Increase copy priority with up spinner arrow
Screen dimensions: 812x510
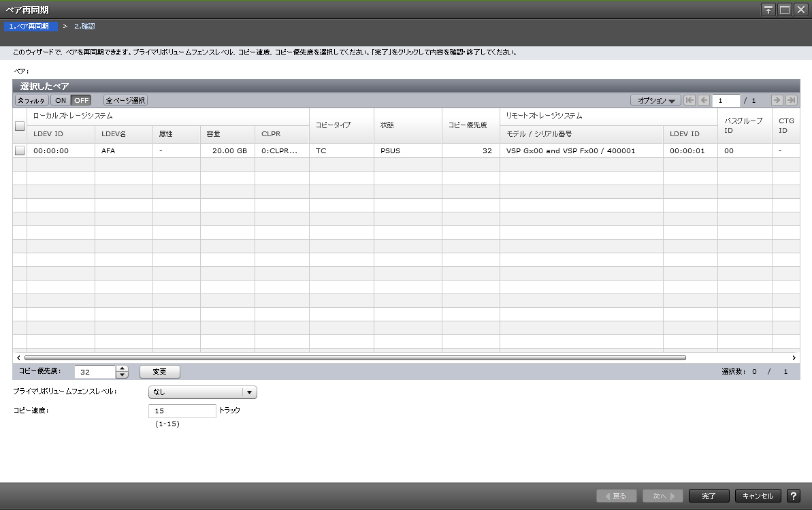(x=122, y=368)
